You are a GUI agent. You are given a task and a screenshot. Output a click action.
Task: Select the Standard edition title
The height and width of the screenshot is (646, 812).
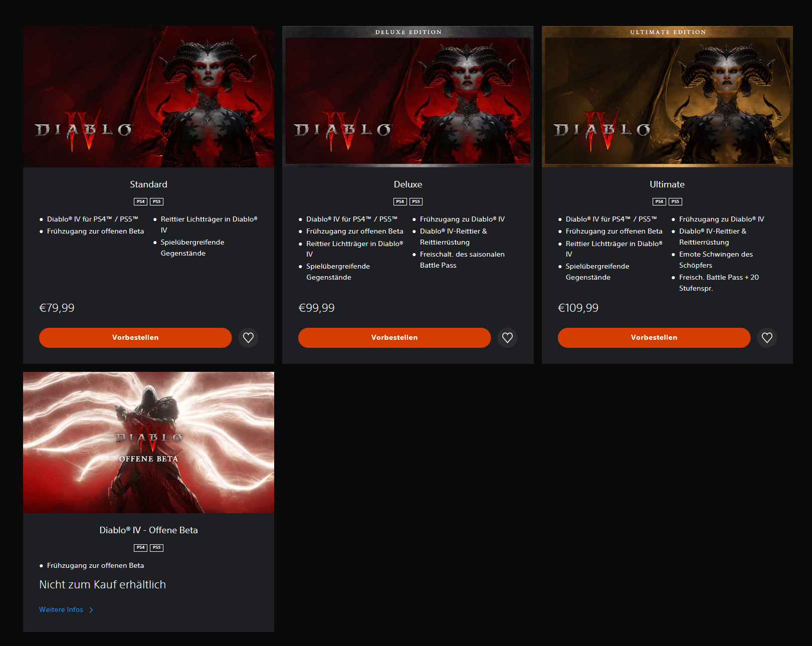(148, 184)
